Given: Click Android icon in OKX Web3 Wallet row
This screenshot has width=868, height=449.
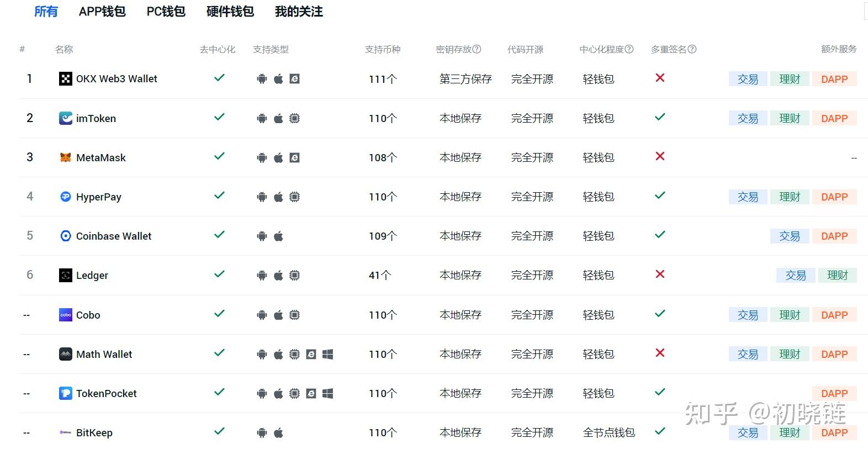Looking at the screenshot, I should 262,79.
